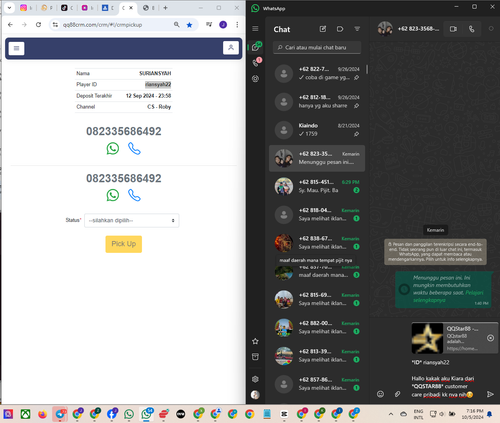Open chat with +62 813-39 contact
The width and height of the screenshot is (500, 423).
pyautogui.click(x=317, y=356)
